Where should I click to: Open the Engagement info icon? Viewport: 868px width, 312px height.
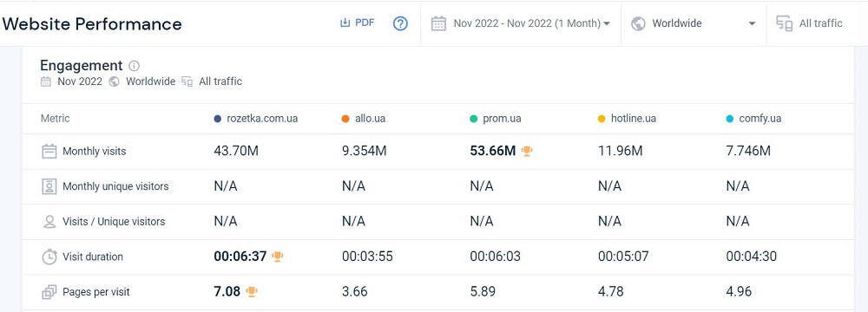(x=134, y=66)
